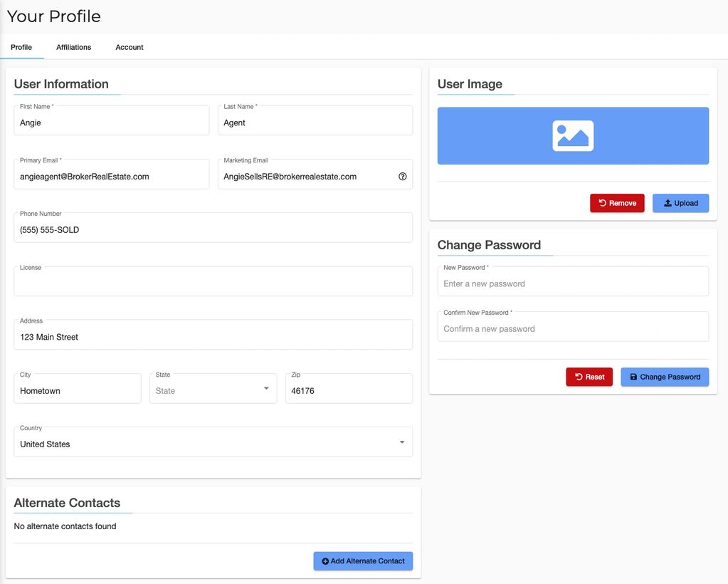The width and height of the screenshot is (728, 584).
Task: Remove the current user image
Action: 617,203
